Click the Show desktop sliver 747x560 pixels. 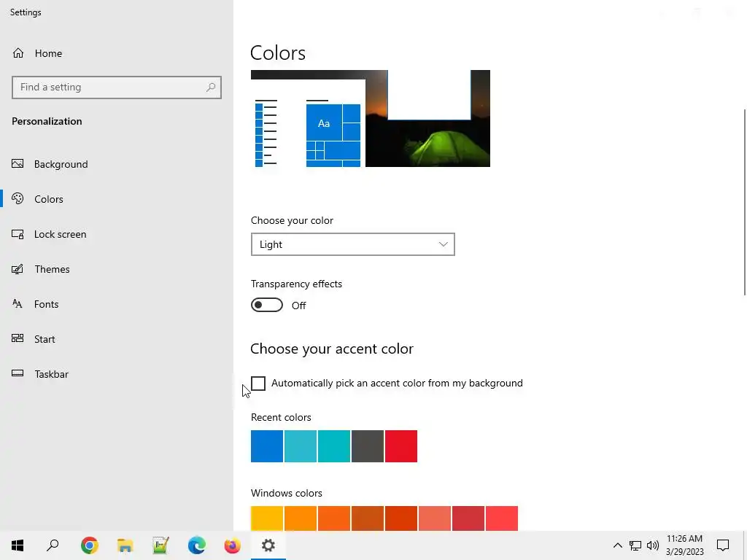(745, 545)
